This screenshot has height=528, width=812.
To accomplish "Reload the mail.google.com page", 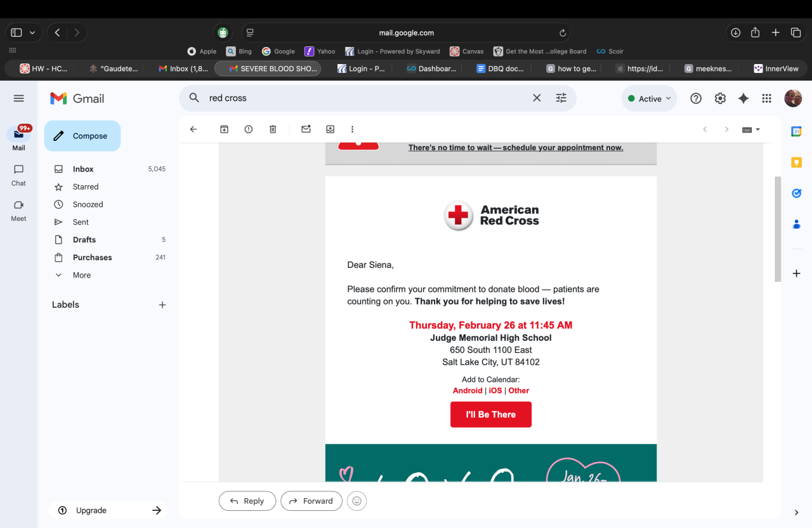I will pyautogui.click(x=563, y=33).
